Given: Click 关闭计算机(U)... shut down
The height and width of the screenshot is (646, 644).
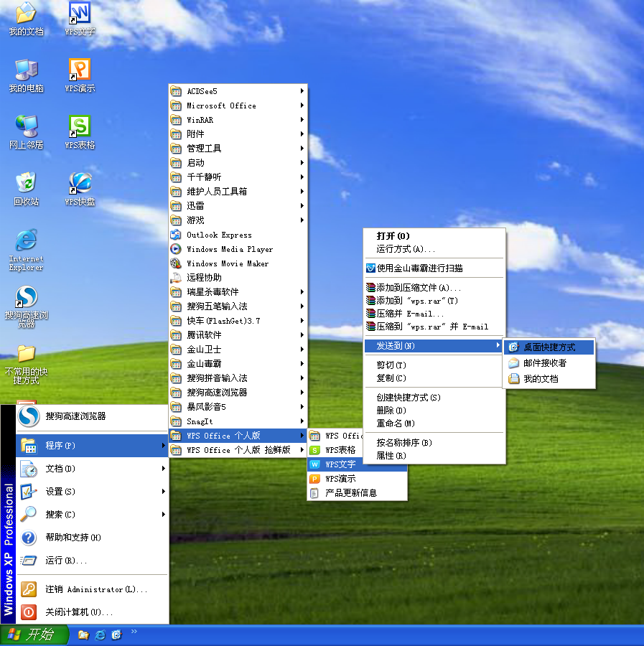Looking at the screenshot, I should tap(92, 612).
